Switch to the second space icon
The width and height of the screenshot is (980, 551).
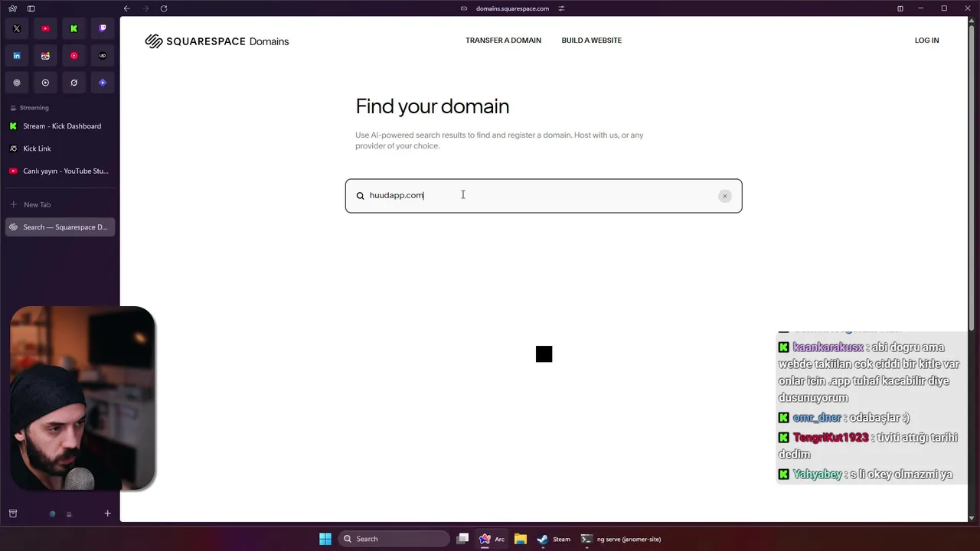point(69,514)
